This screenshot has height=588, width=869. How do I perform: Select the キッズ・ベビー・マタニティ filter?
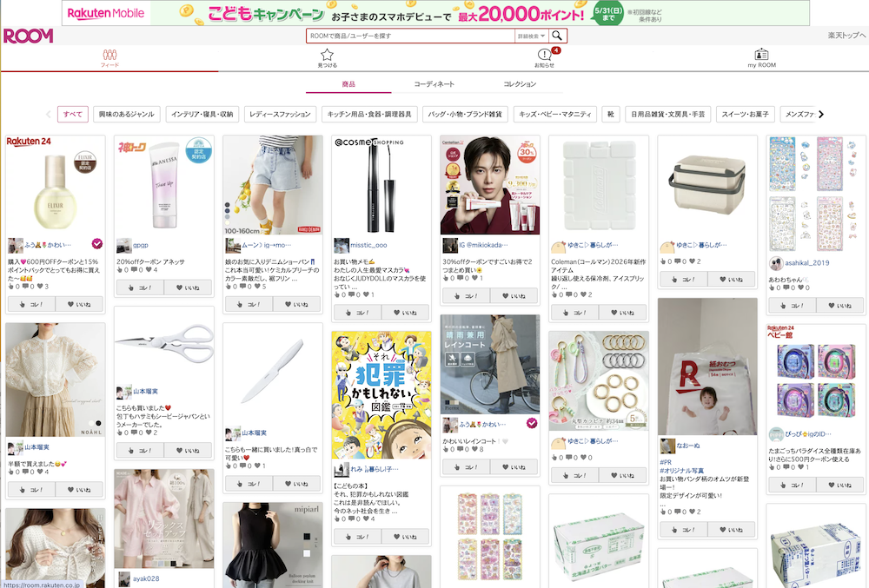click(554, 114)
